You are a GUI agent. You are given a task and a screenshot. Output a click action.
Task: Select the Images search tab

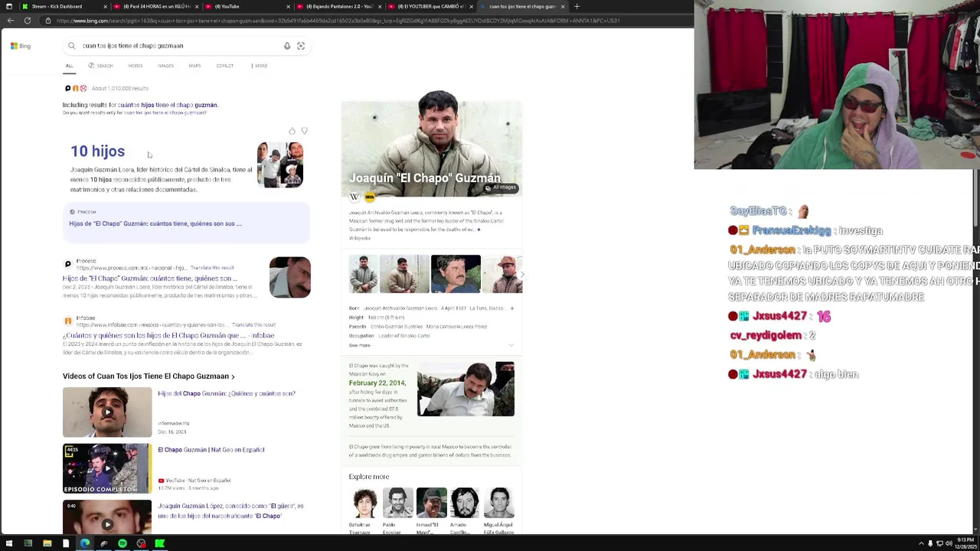pos(165,66)
